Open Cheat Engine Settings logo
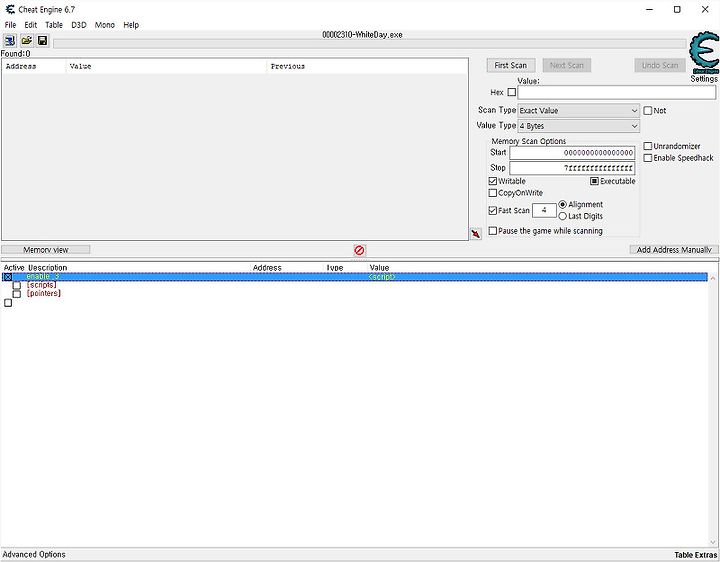The image size is (720, 562). [704, 53]
